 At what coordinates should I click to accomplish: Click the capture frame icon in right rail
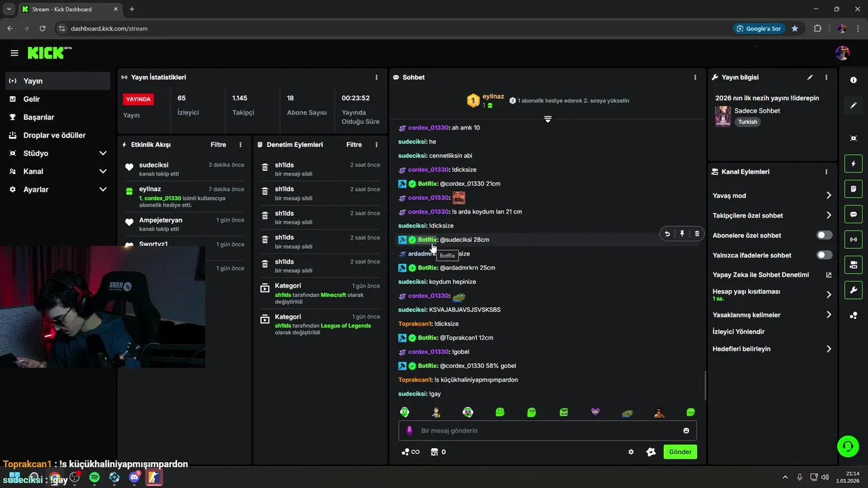pyautogui.click(x=853, y=138)
